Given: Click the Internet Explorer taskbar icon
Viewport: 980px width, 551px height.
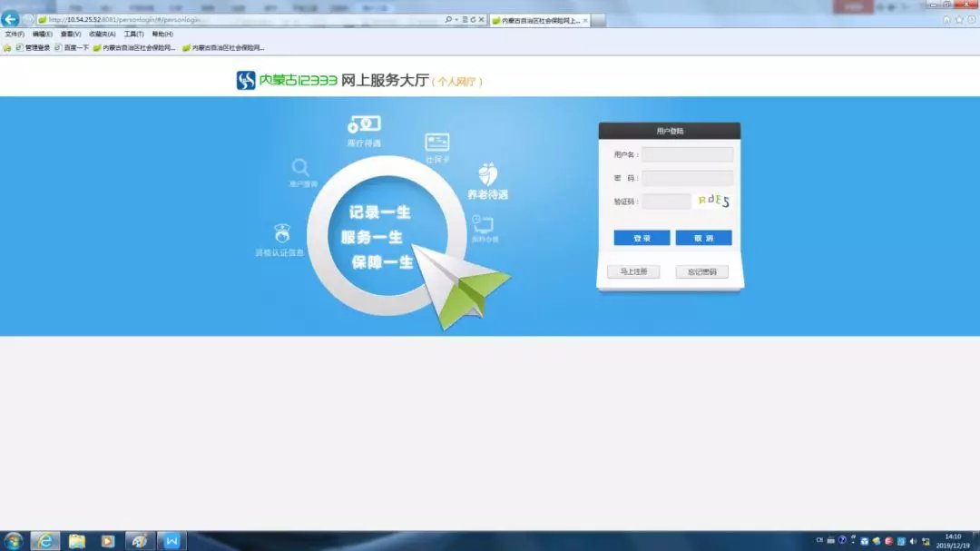Looking at the screenshot, I should (45, 541).
